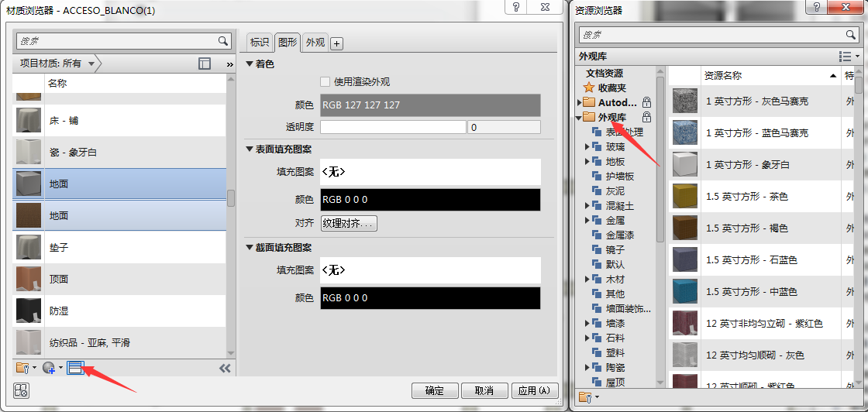Click the cut pattern color RGB 0 0 0
This screenshot has height=412, width=868.
430,297
